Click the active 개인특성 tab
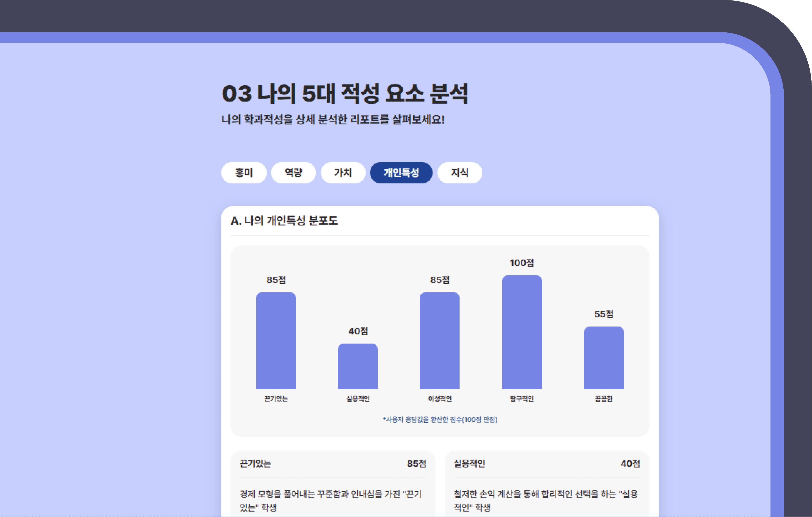812x517 pixels. point(401,173)
